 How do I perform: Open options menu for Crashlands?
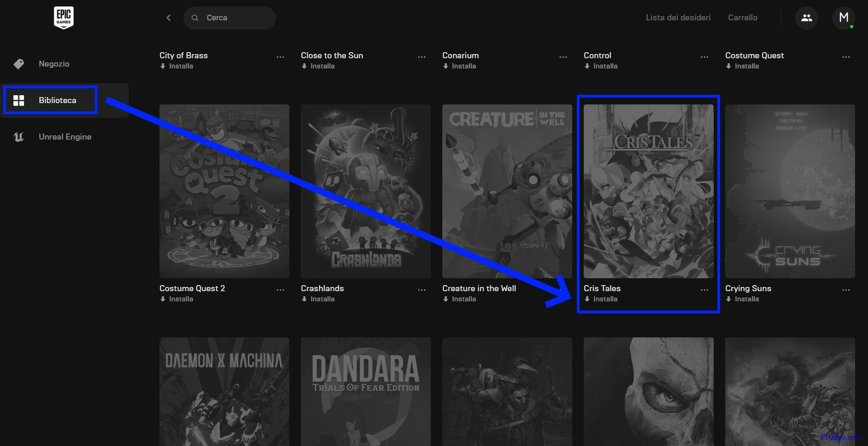(422, 290)
